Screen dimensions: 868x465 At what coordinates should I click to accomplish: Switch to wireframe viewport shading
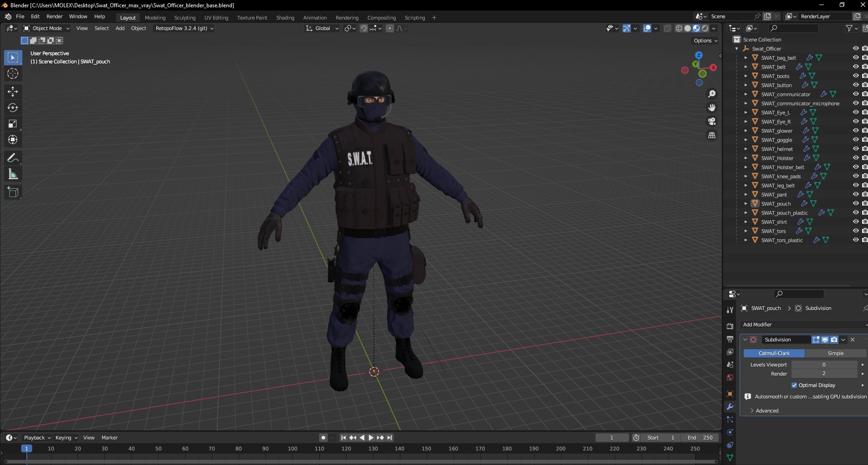click(x=679, y=28)
